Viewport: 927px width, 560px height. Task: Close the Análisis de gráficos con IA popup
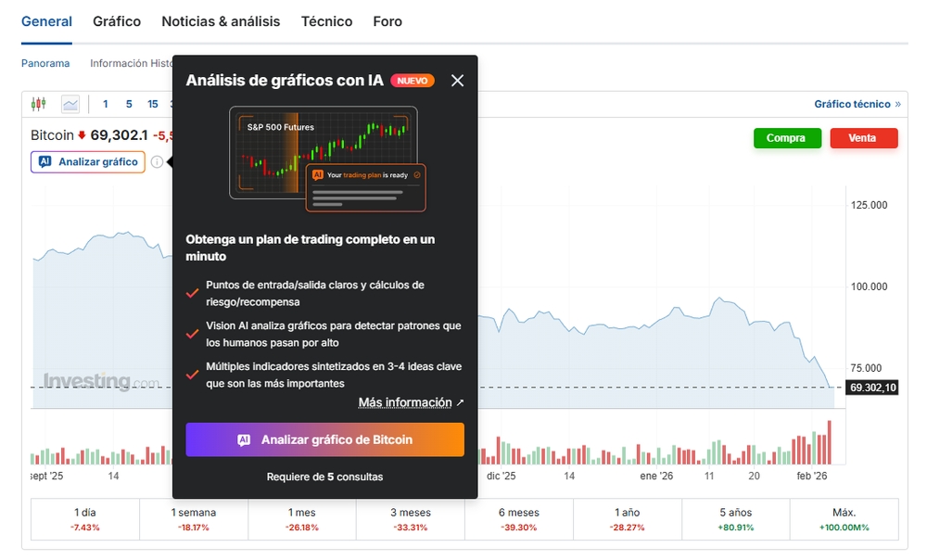[457, 81]
